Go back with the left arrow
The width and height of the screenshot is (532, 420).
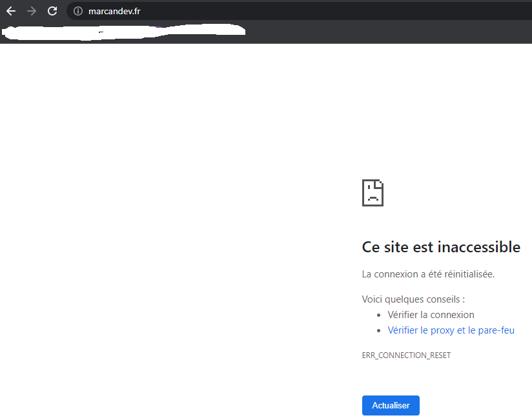coord(11,11)
